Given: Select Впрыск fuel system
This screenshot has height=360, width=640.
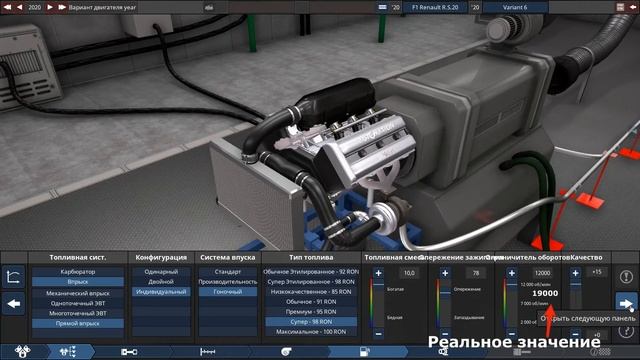Looking at the screenshot, I should (x=78, y=282).
